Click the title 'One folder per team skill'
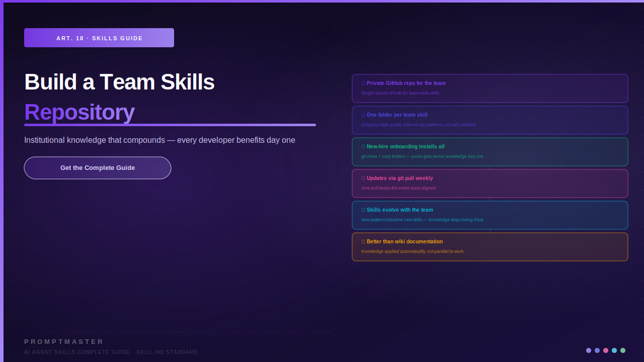Image resolution: width=644 pixels, height=362 pixels. (x=397, y=115)
